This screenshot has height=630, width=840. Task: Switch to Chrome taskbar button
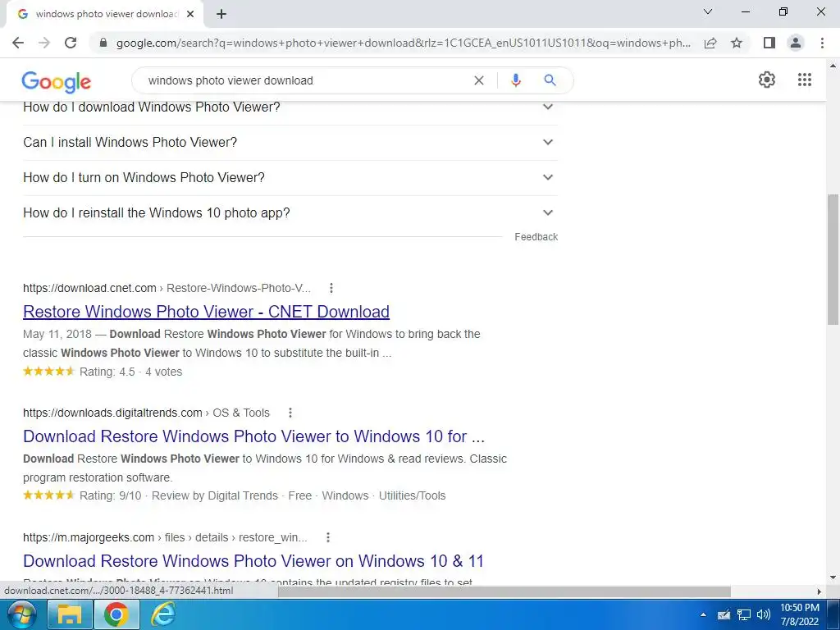(x=116, y=614)
